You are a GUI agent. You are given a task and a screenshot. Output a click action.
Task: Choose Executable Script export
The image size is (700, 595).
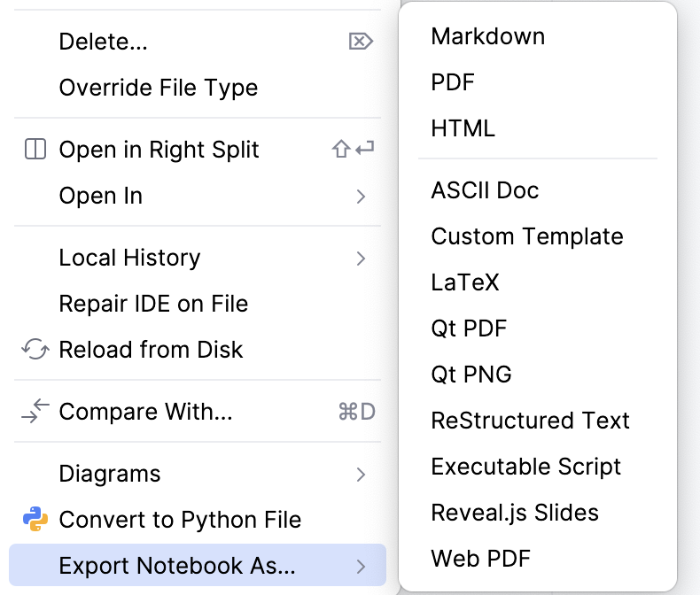pos(526,467)
